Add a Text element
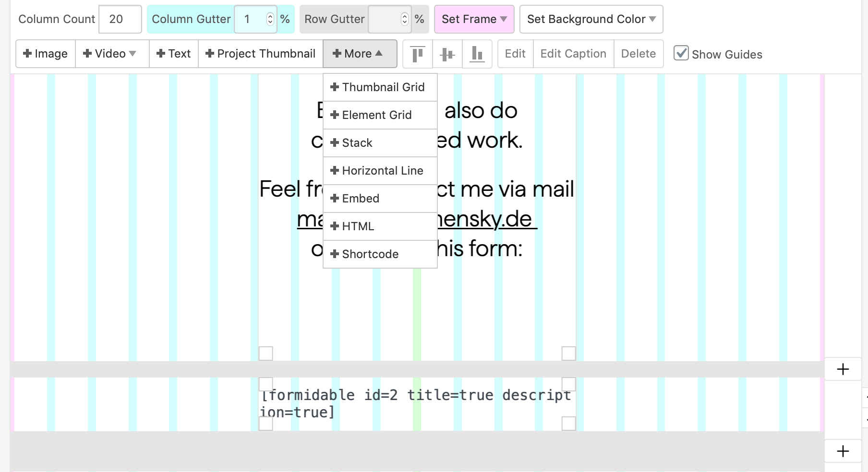The width and height of the screenshot is (868, 472). (174, 54)
